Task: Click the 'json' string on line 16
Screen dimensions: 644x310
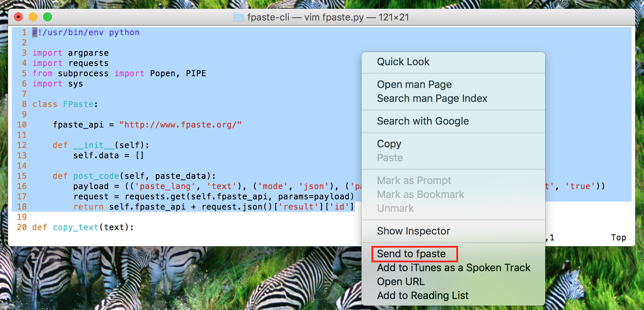Action: tap(314, 187)
